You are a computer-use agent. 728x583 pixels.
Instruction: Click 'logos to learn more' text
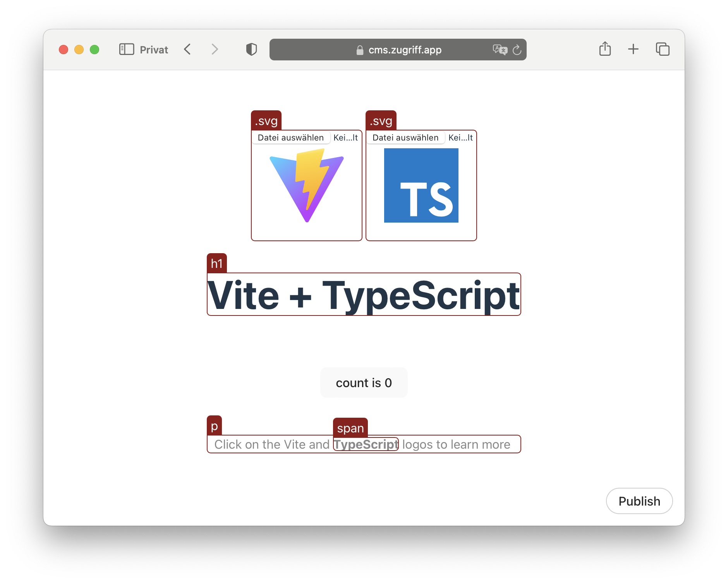click(x=456, y=444)
